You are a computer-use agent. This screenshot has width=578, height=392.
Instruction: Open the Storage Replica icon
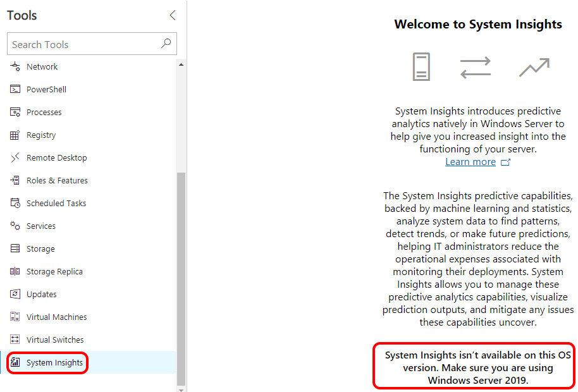15,271
